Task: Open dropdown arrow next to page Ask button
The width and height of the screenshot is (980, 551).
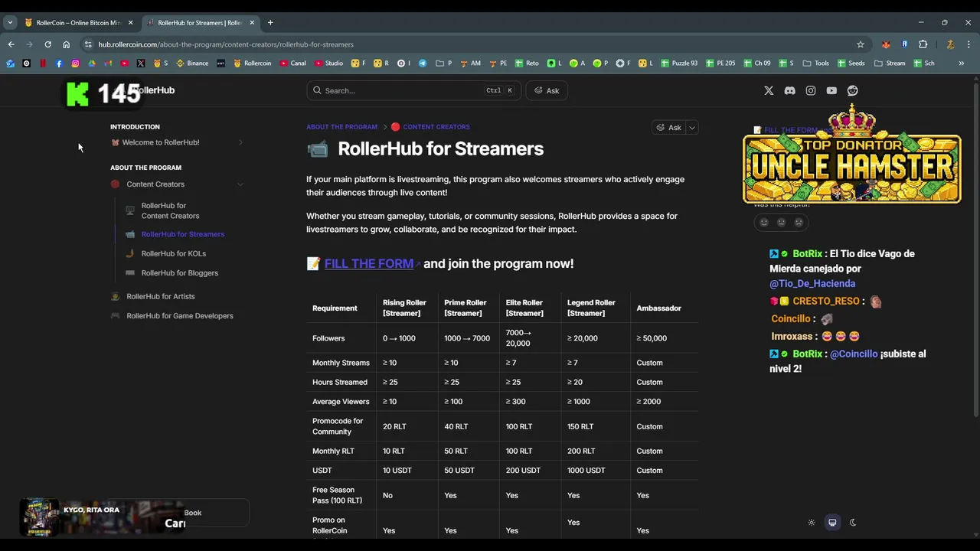Action: 692,128
